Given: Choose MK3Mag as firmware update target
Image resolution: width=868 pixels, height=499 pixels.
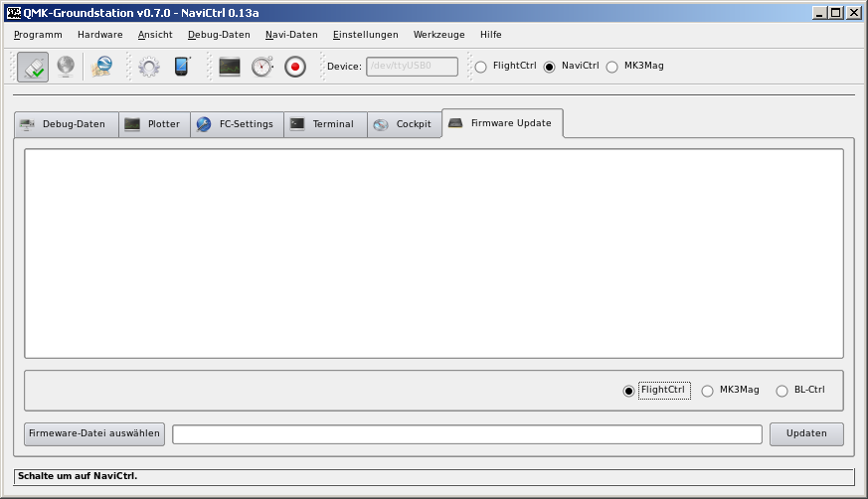Looking at the screenshot, I should [708, 391].
